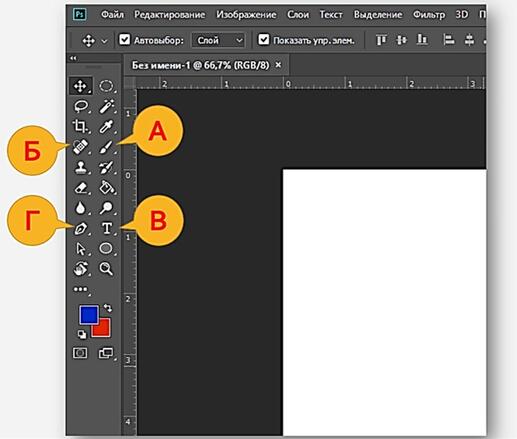Open the Изображение menu
Image resolution: width=517 pixels, height=439 pixels.
pos(246,15)
